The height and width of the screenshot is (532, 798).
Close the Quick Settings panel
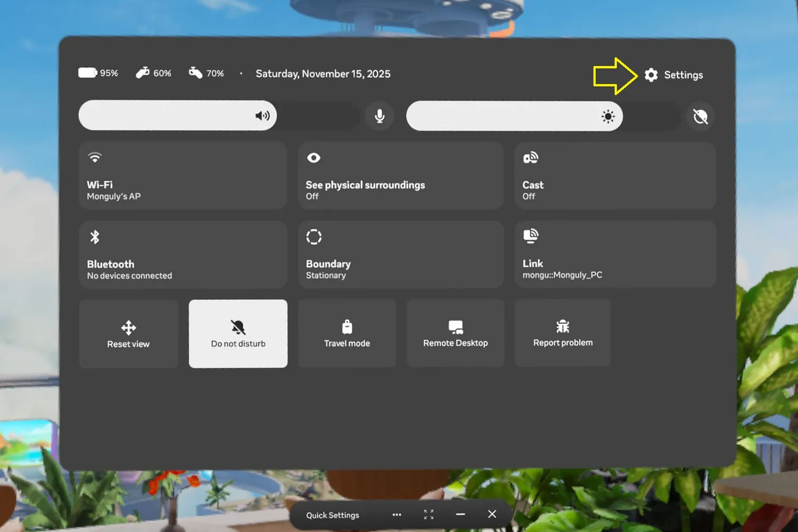pyautogui.click(x=492, y=514)
